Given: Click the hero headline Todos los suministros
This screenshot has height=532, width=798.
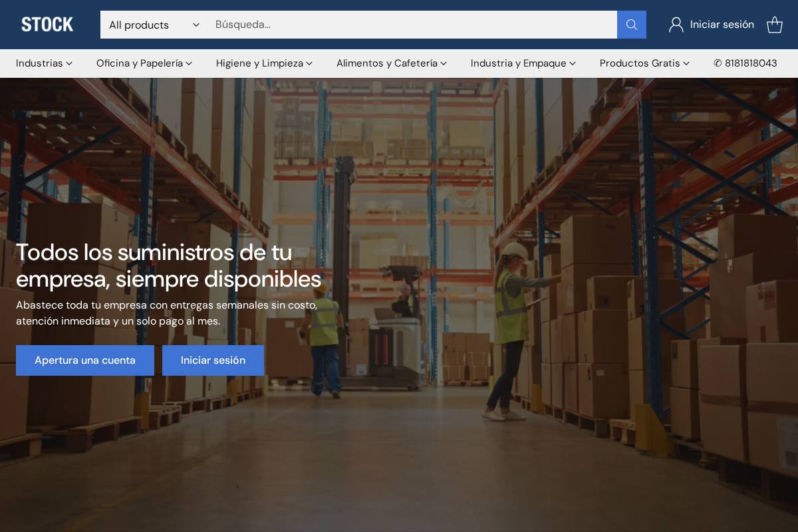Looking at the screenshot, I should point(168,265).
